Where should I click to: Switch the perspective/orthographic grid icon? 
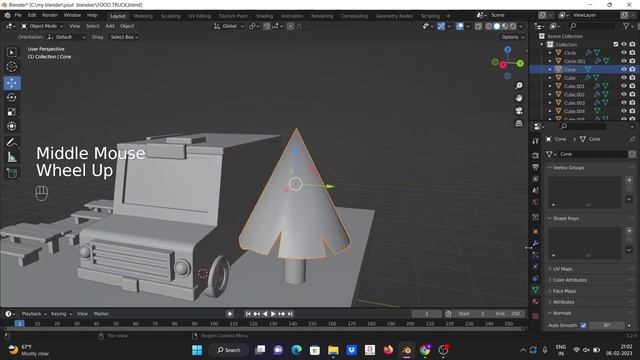point(519,123)
